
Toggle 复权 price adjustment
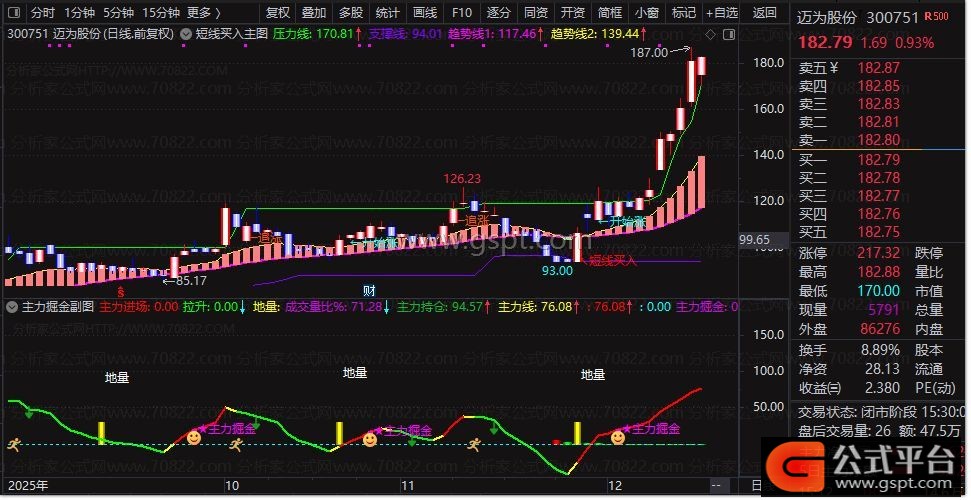click(x=278, y=13)
